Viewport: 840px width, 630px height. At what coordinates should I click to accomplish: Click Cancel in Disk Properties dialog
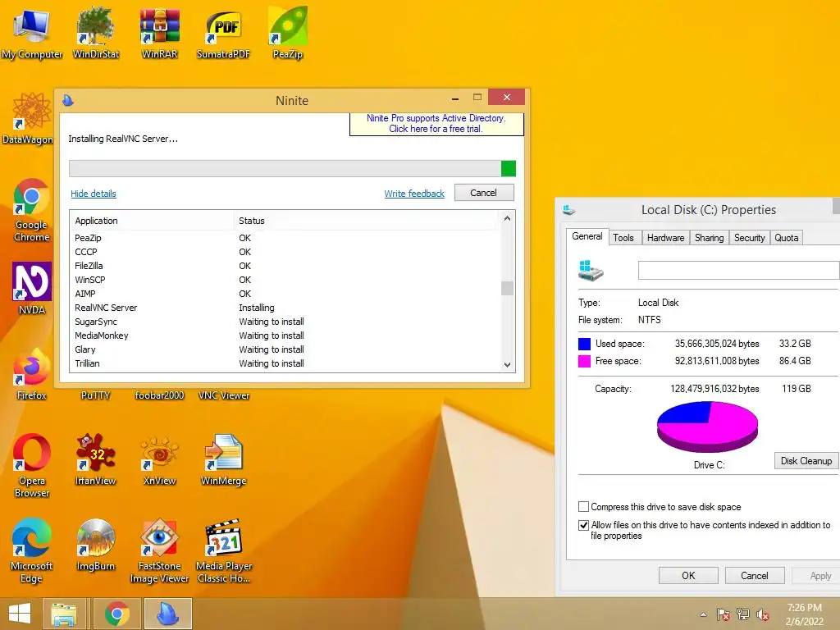click(x=755, y=575)
